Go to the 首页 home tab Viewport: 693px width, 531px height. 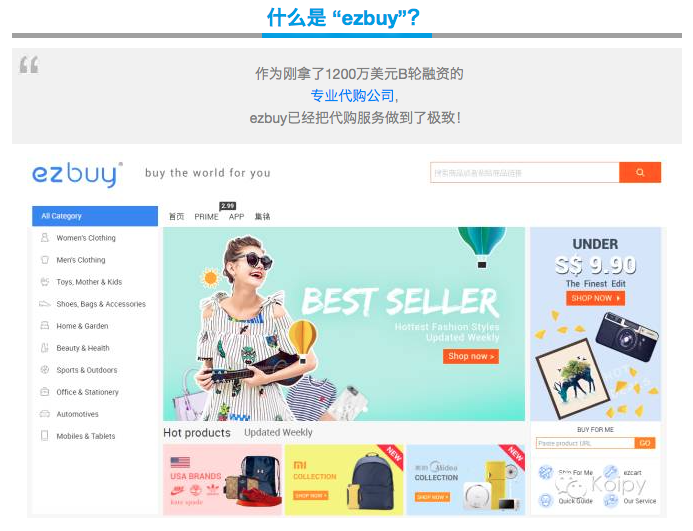[176, 217]
